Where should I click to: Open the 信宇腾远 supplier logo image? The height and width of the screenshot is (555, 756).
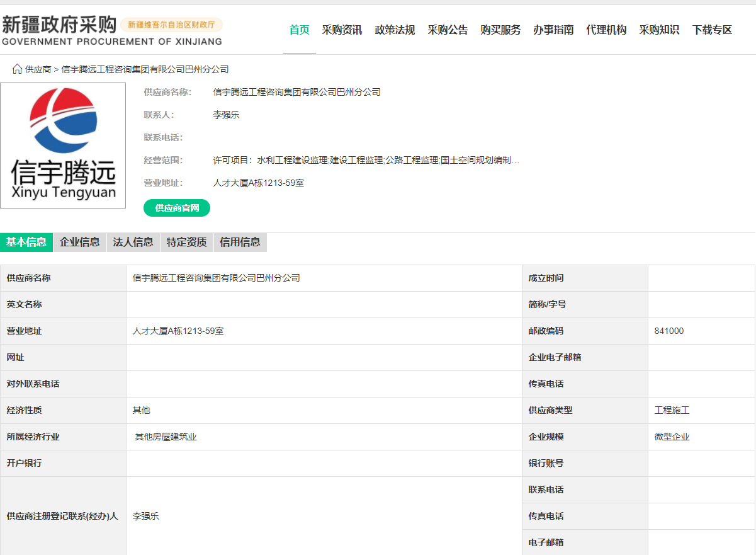click(x=63, y=145)
